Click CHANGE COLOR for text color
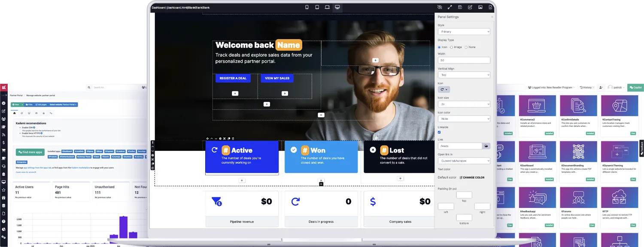644x247 pixels. tap(472, 177)
